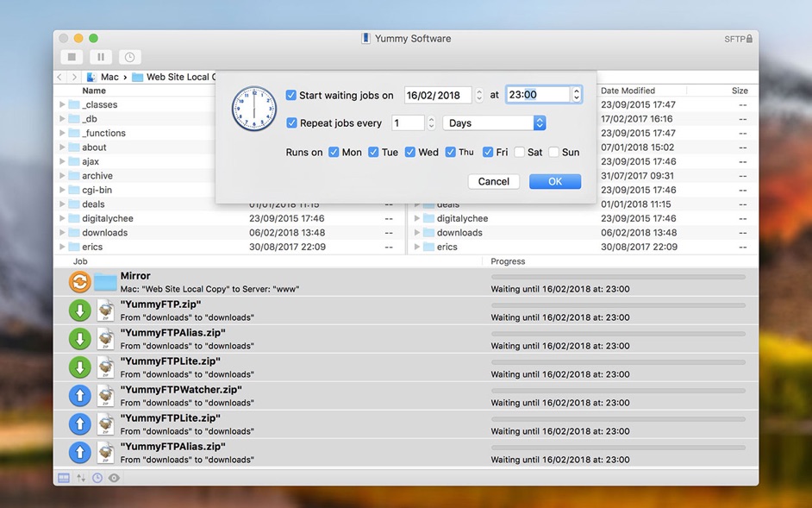Open the schedule clock toolbar button
This screenshot has height=508, width=812.
[130, 57]
